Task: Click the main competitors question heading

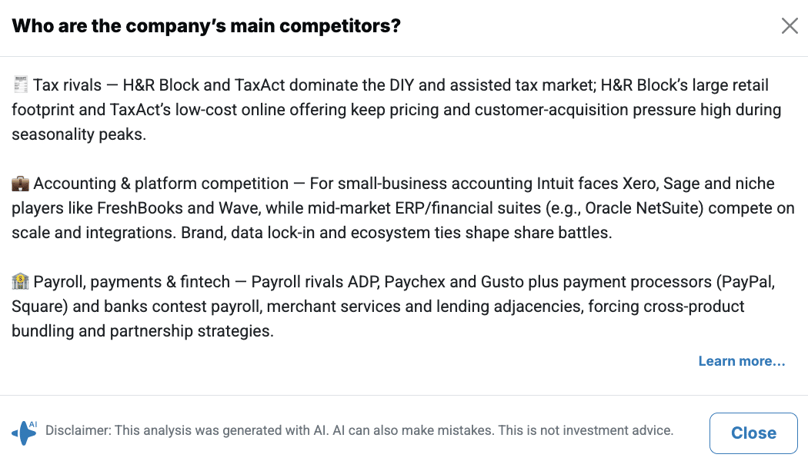Action: 206,26
